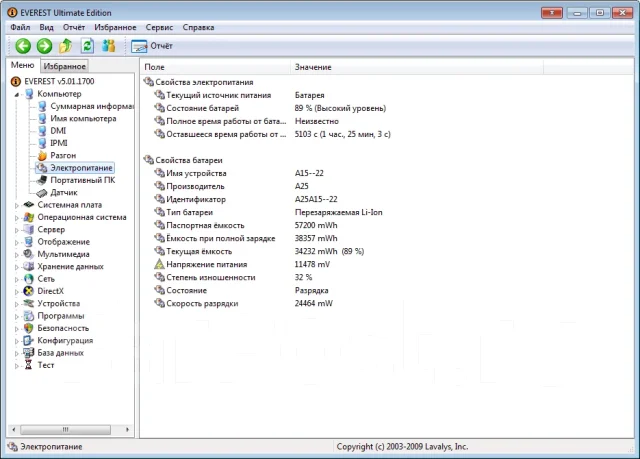
Task: Click the DMI item icon
Action: tap(42, 131)
